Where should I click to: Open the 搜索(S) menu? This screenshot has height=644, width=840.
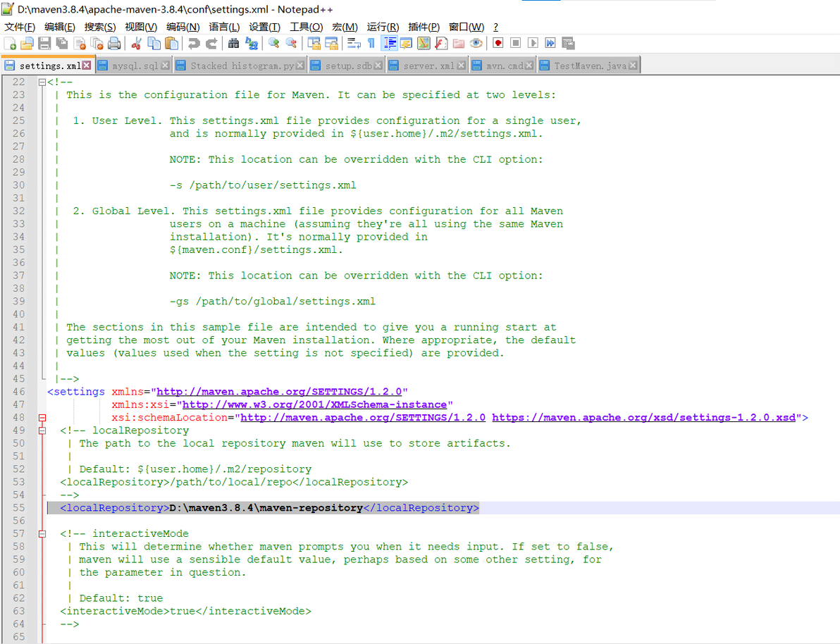click(x=99, y=27)
